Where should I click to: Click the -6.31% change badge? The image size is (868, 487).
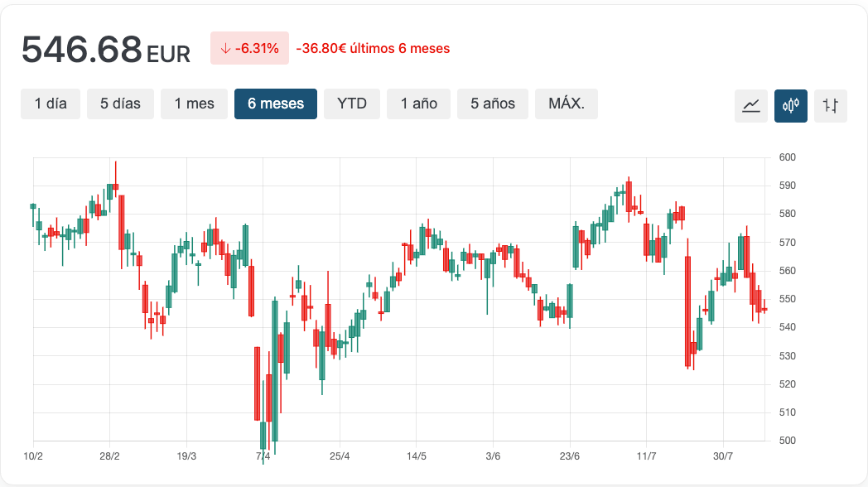249,48
